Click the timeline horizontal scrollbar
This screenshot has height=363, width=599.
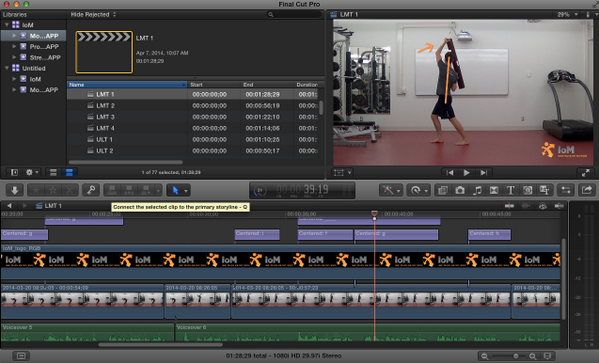(x=160, y=344)
